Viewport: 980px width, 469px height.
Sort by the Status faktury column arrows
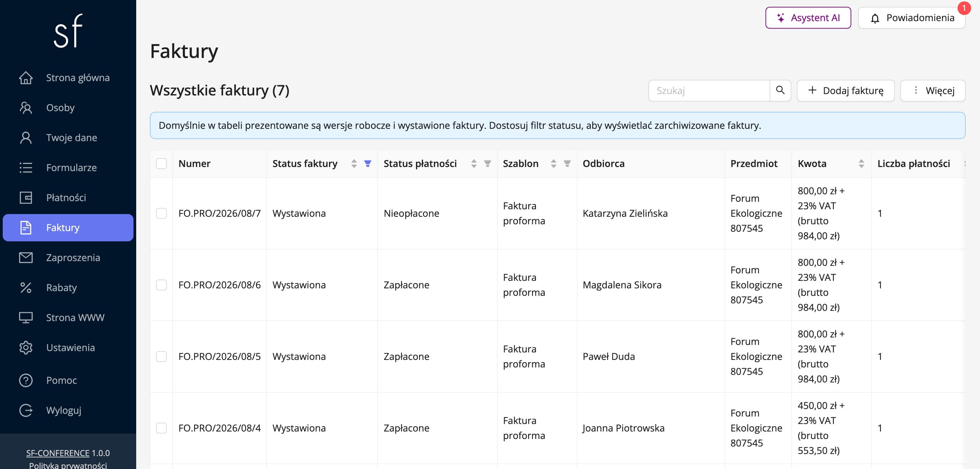pos(354,164)
